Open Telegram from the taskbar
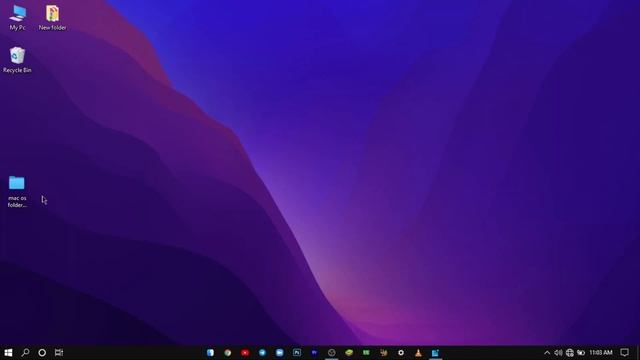 pyautogui.click(x=262, y=353)
